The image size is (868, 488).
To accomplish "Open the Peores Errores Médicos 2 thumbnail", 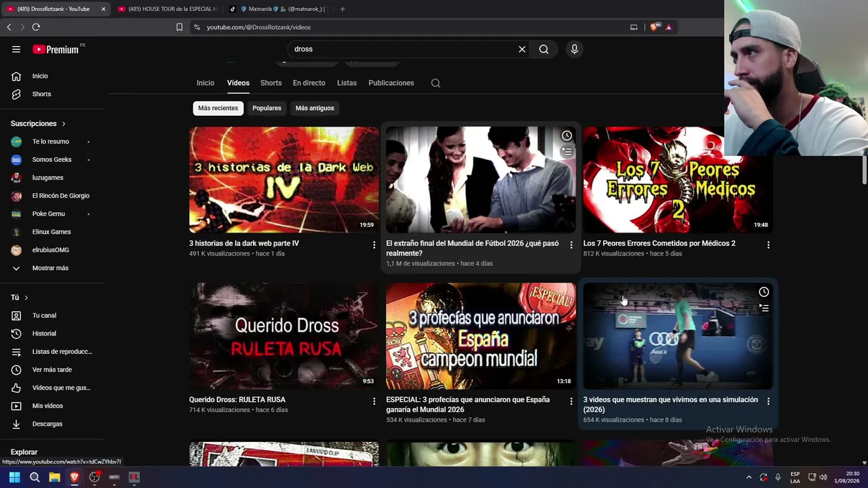I will click(678, 180).
